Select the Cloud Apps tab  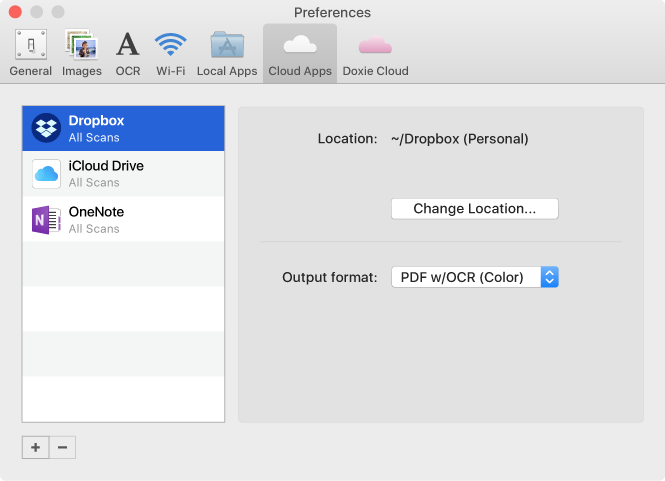[300, 53]
